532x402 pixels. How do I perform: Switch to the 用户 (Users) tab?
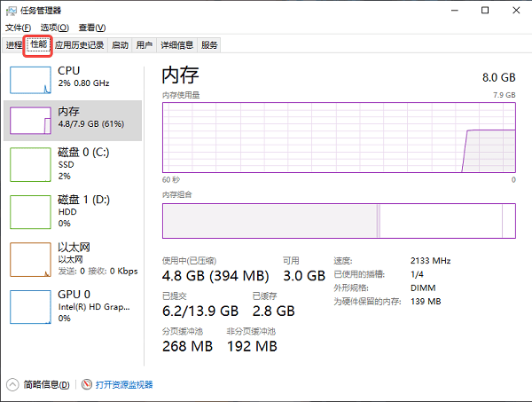(x=145, y=45)
